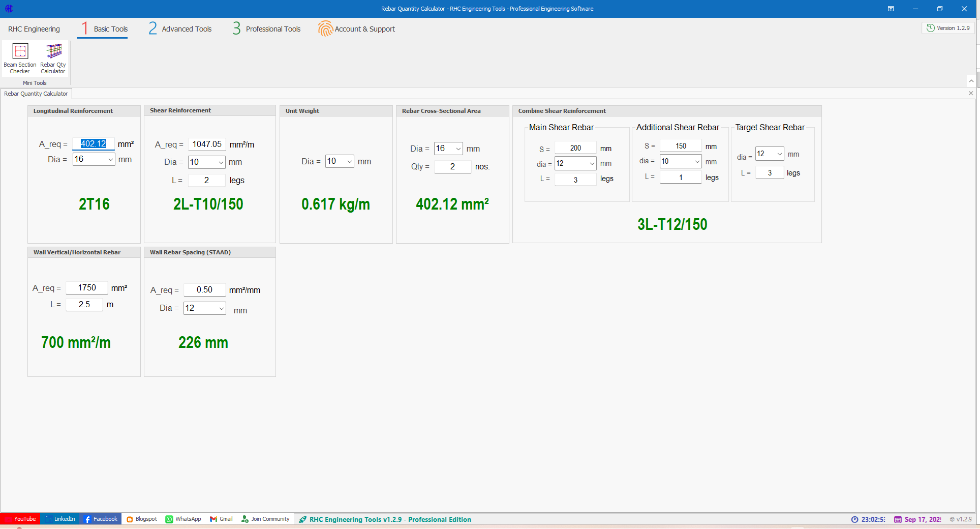Screen dimensions: 980x529
Task: Click the LinkedIn link in status bar
Action: (x=60, y=519)
